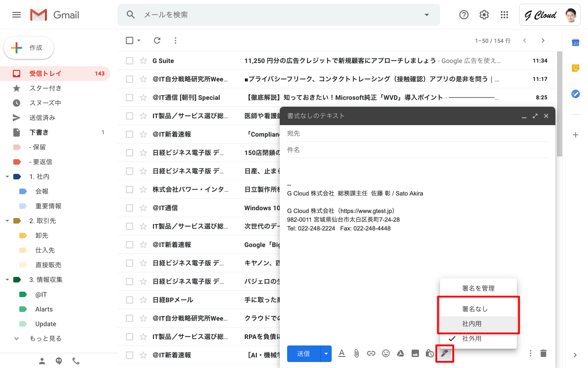The width and height of the screenshot is (588, 368).
Task: Select 署名を管理 in the signature menu
Action: coord(478,288)
